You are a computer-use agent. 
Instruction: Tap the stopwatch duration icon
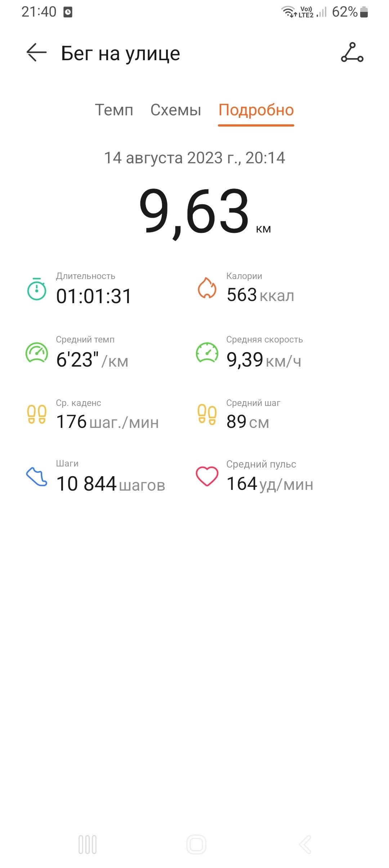coord(37,289)
